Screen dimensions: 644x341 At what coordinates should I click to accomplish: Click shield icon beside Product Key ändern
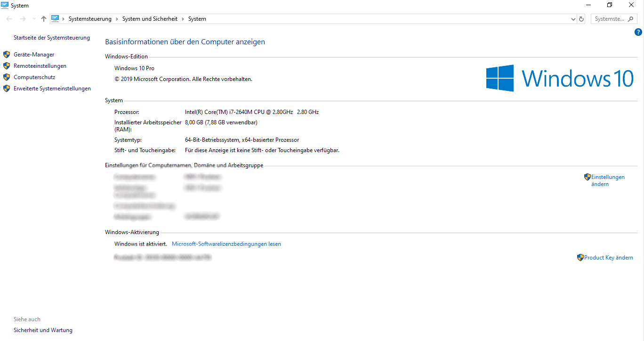coord(580,258)
